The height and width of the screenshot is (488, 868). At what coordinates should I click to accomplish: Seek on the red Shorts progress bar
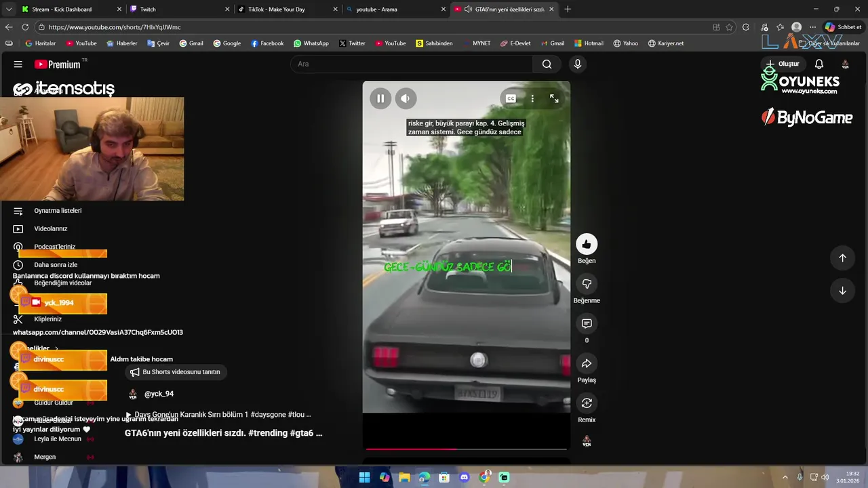point(467,449)
